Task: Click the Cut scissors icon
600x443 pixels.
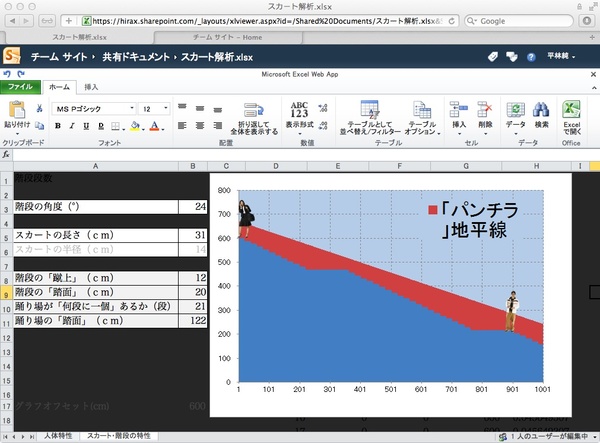Action: coord(39,108)
